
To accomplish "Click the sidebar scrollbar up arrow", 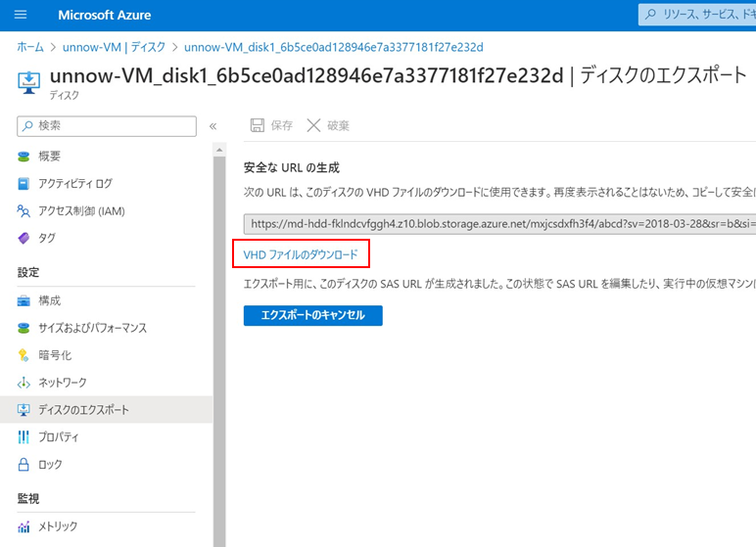I will pos(219,150).
